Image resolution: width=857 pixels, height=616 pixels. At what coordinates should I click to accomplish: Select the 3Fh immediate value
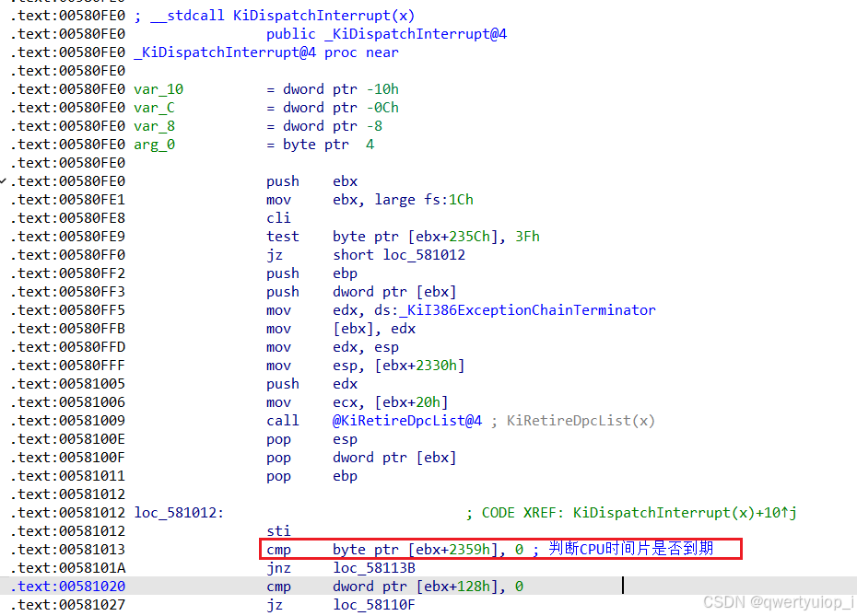[527, 237]
